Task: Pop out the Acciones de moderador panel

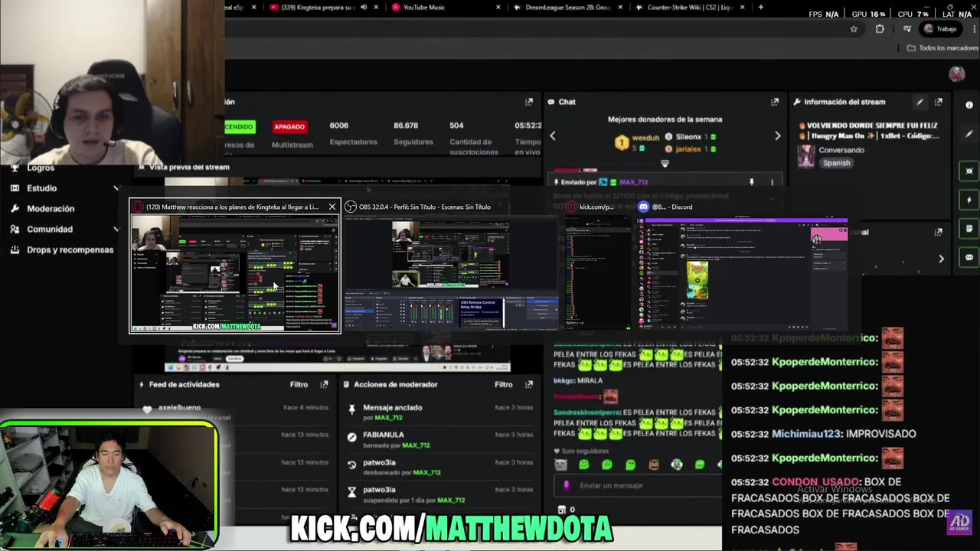Action: click(x=528, y=385)
